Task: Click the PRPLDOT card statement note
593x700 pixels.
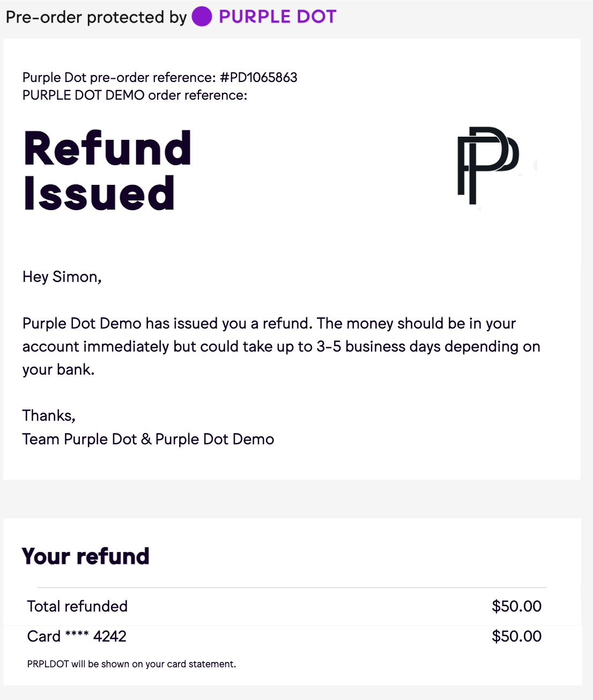Action: [131, 664]
